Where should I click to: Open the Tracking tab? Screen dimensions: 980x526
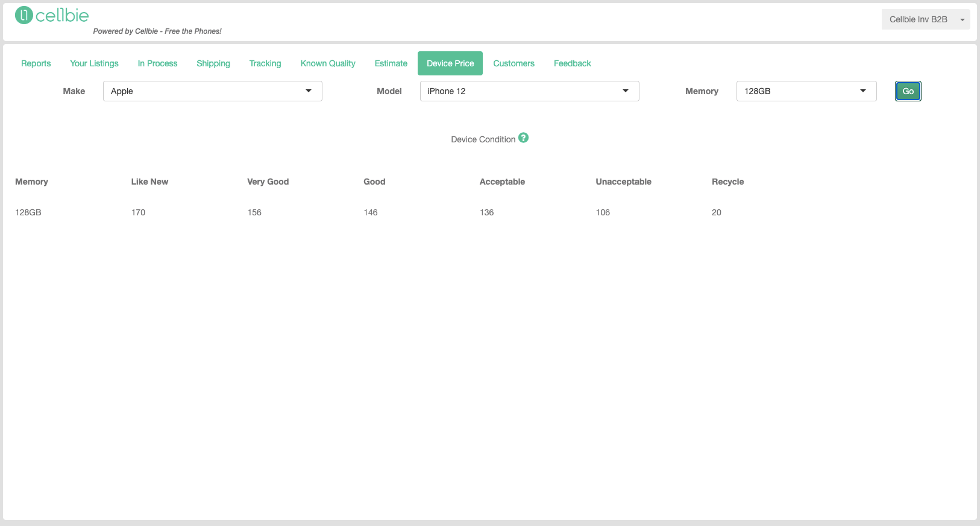click(x=265, y=63)
